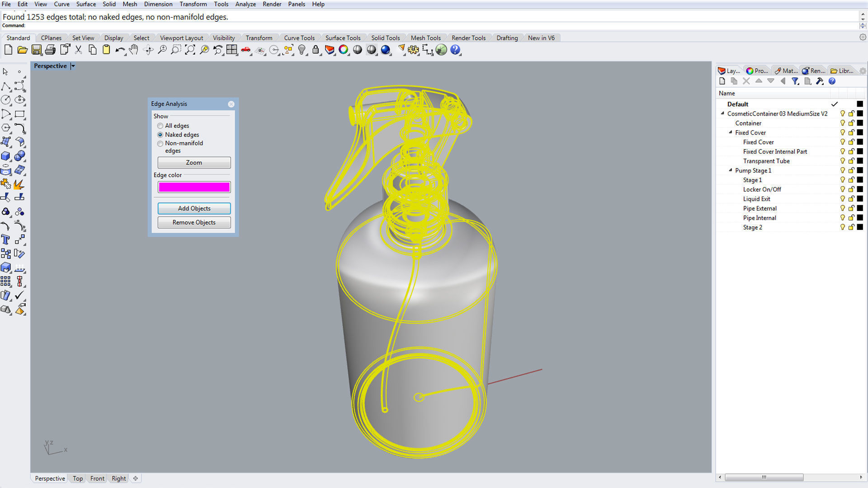Toggle visibility bulb for Transparent Tube layer
The height and width of the screenshot is (488, 868).
pyautogui.click(x=843, y=161)
